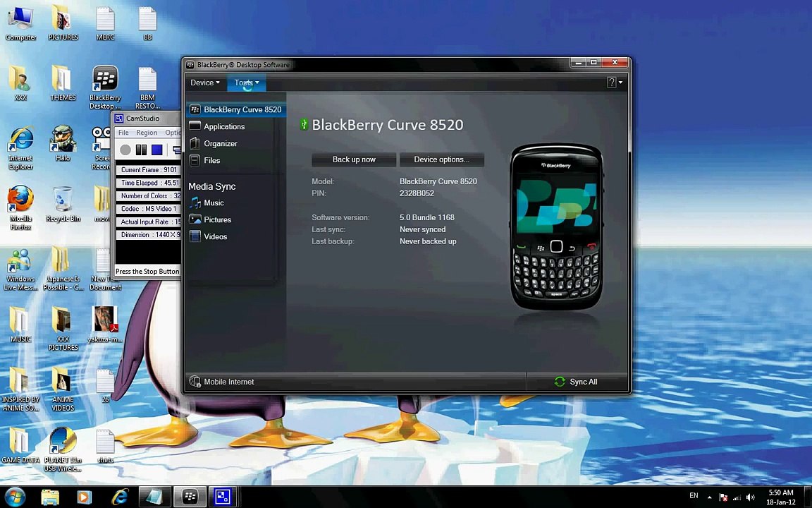Open the Tools menu
This screenshot has width=812, height=508.
click(x=247, y=83)
